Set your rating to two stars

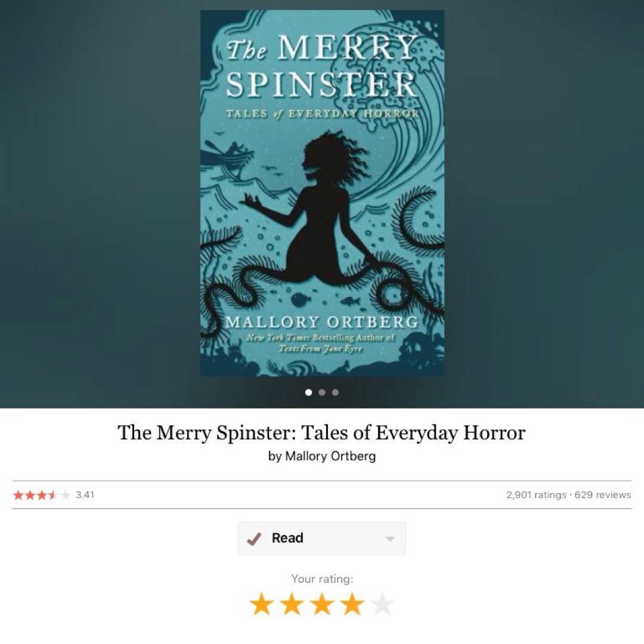pyautogui.click(x=292, y=604)
